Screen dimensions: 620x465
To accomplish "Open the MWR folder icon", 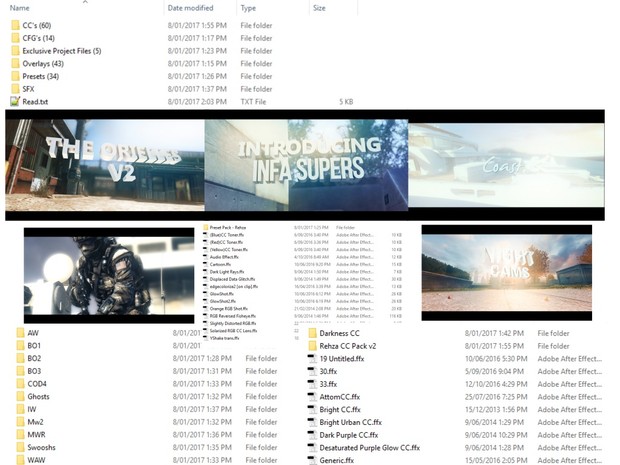I will click(x=20, y=435).
